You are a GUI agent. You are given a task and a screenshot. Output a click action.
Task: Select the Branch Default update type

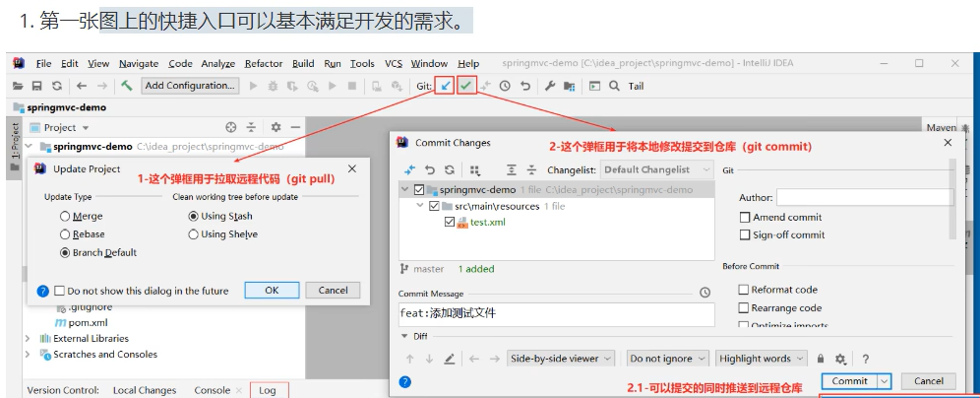pyautogui.click(x=65, y=253)
